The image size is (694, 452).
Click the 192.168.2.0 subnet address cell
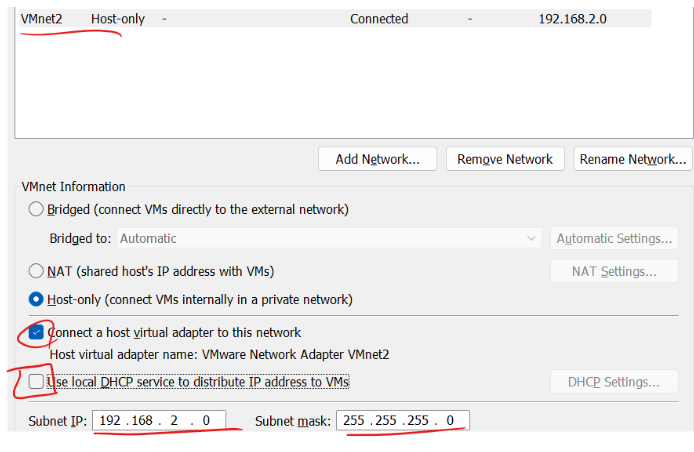coord(572,19)
